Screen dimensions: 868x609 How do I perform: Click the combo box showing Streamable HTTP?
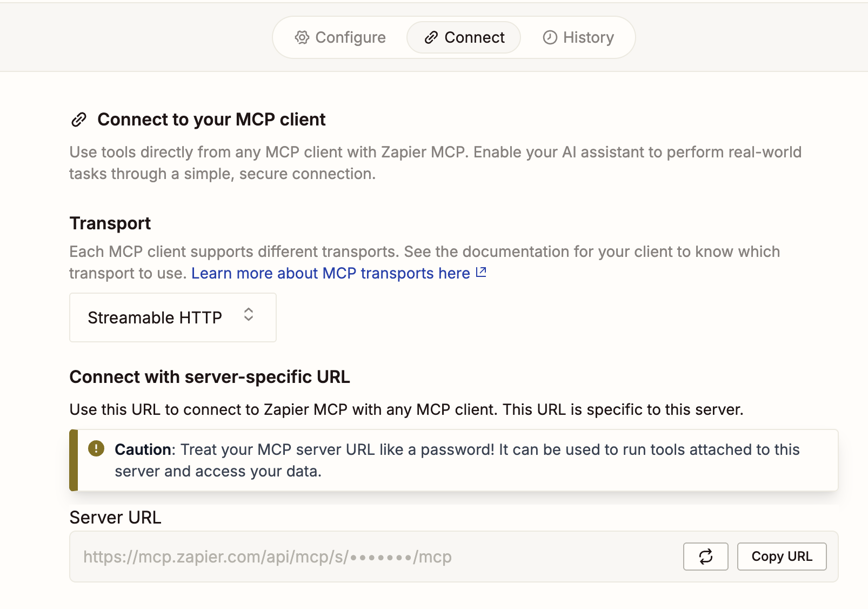pos(172,317)
